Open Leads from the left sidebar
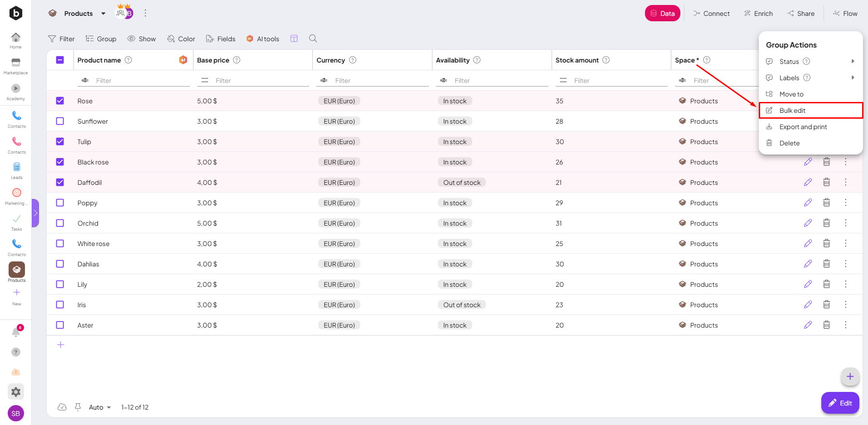Image resolution: width=868 pixels, height=425 pixels. click(16, 170)
